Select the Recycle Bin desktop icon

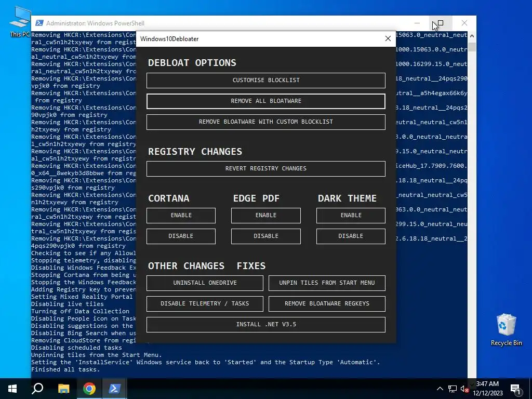click(x=506, y=330)
